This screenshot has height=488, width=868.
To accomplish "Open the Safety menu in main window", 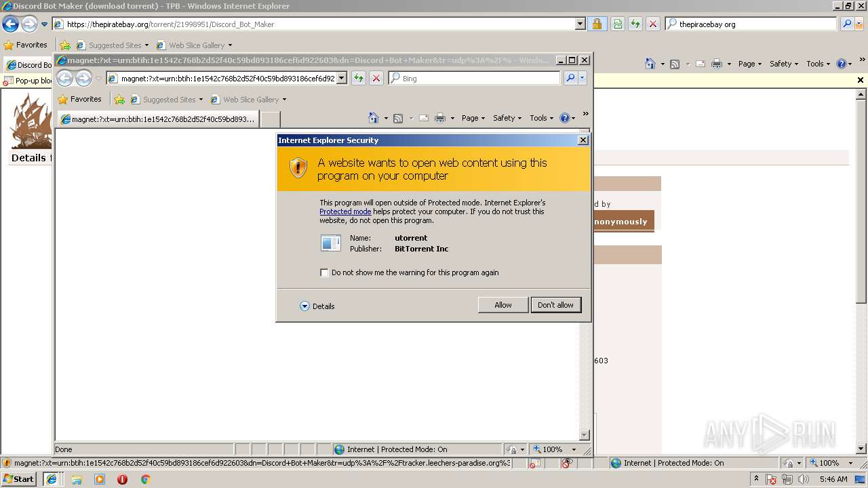I will pyautogui.click(x=784, y=64).
